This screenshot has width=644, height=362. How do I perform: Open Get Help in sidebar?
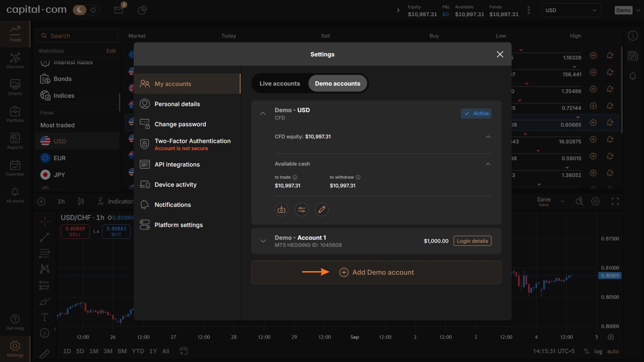tap(15, 322)
